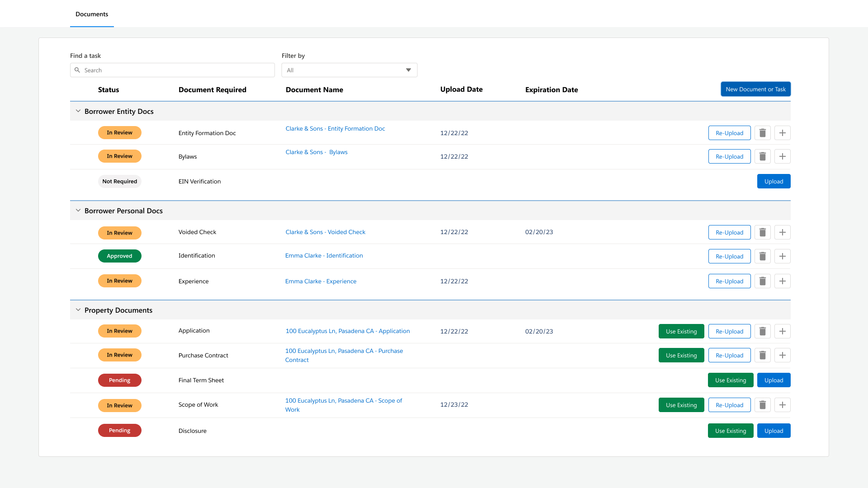Click the Not Required badge for EIN Verification
868x488 pixels.
119,181
